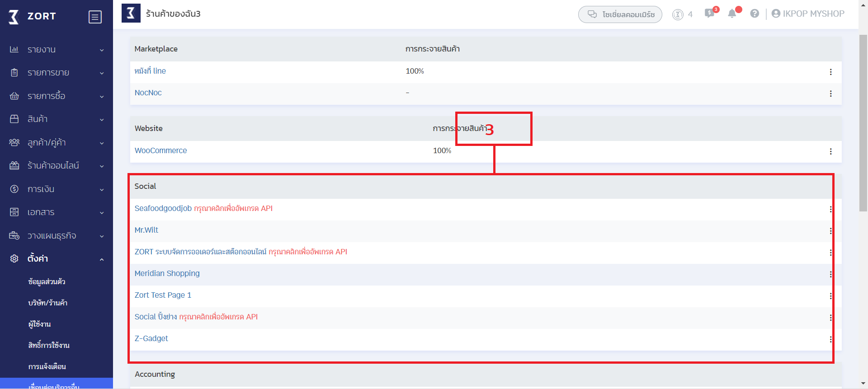Screen dimensions: 868x389
Task: Open ผู้ใช้งาน settings submenu
Action: (39, 324)
